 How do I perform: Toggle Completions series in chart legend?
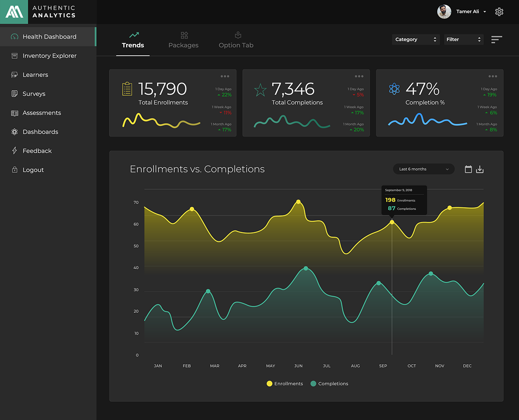pyautogui.click(x=329, y=384)
